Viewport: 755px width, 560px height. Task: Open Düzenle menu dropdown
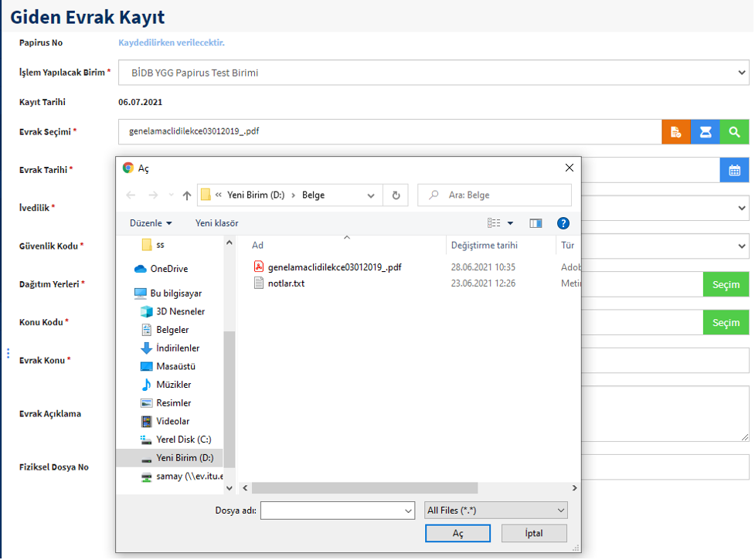click(151, 223)
